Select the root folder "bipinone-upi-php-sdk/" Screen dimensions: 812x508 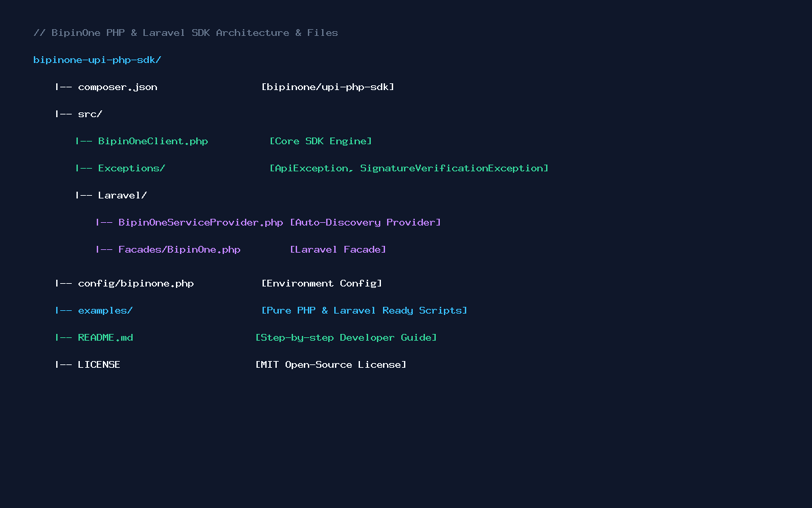pos(97,60)
